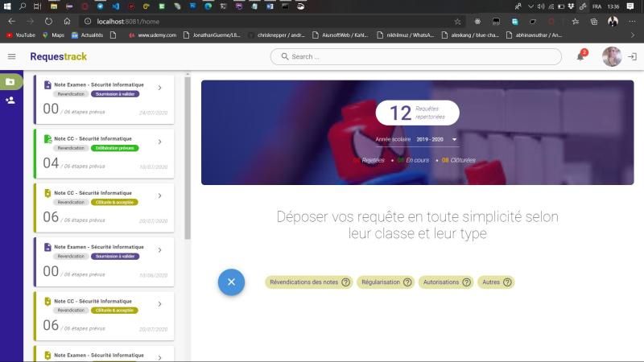Screen dimensions: 644x362
Task: Click the Soumission à valider badge on first card
Action: tap(115, 94)
